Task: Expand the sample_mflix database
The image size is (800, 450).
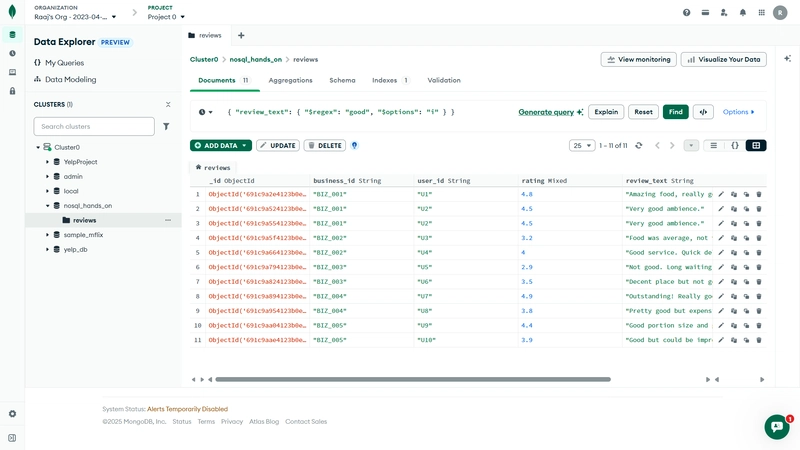Action: point(47,235)
